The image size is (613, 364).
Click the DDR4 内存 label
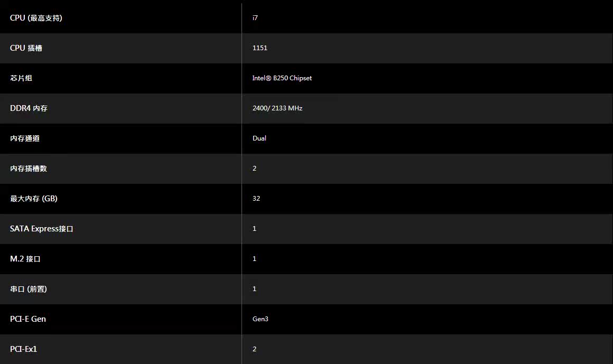click(29, 108)
